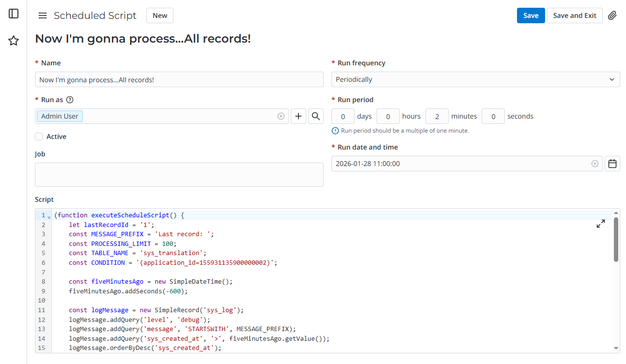
Task: Clear the Admin User value in Run as
Action: pos(281,116)
